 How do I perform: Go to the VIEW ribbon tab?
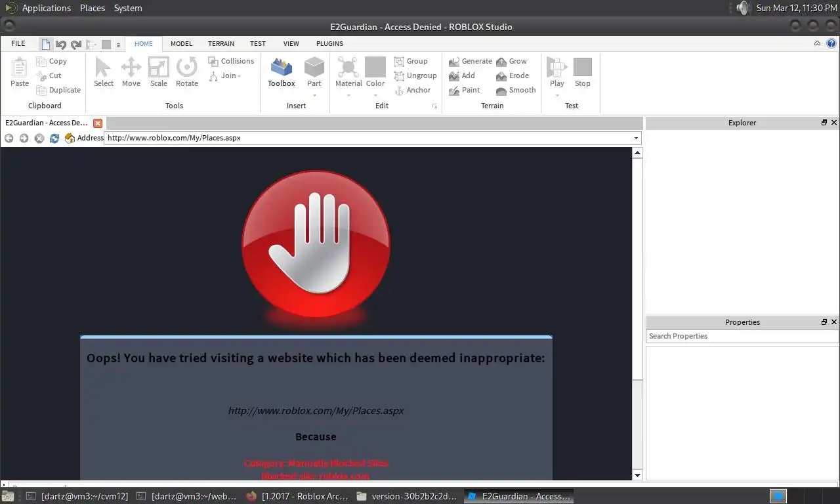click(x=291, y=43)
